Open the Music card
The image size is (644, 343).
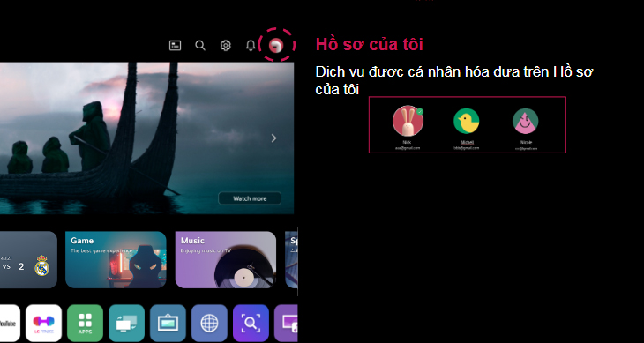[226, 260]
